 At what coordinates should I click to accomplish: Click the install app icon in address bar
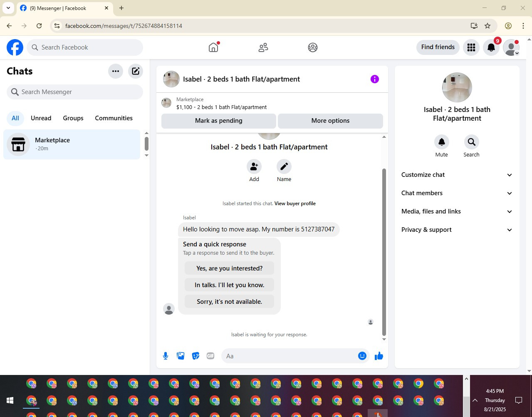click(474, 26)
